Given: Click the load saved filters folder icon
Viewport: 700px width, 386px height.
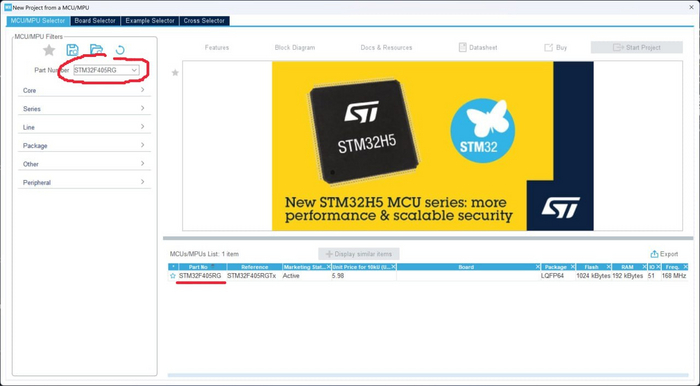Looking at the screenshot, I should 96,50.
